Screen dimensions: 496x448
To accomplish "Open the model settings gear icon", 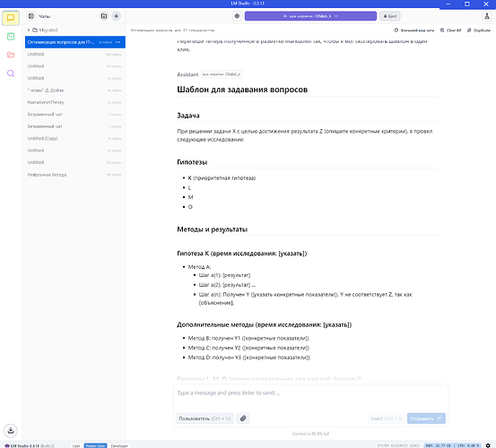I will click(x=237, y=16).
